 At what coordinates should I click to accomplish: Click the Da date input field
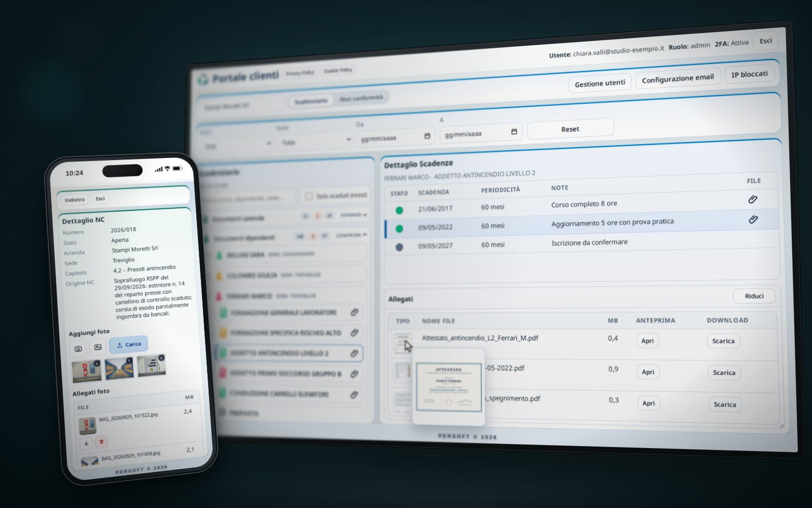395,138
